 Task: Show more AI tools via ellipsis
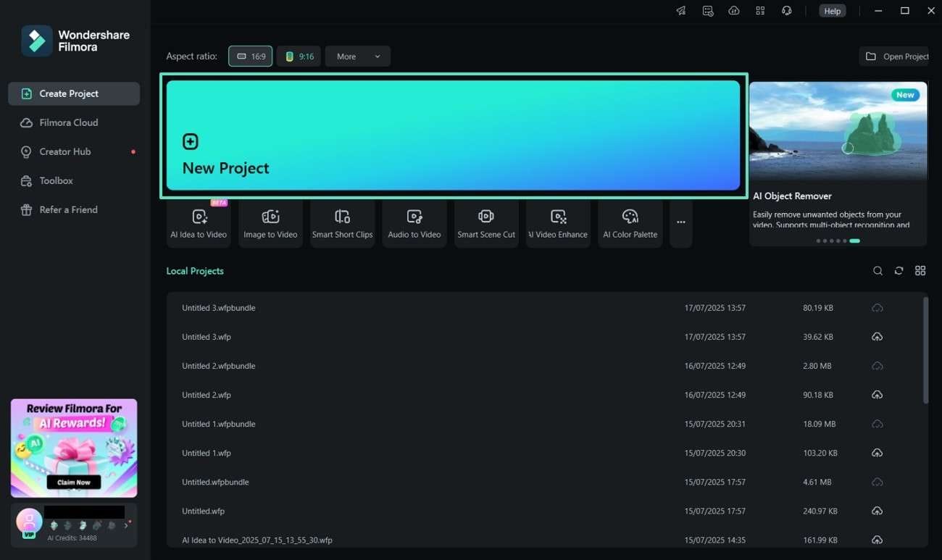pos(680,224)
